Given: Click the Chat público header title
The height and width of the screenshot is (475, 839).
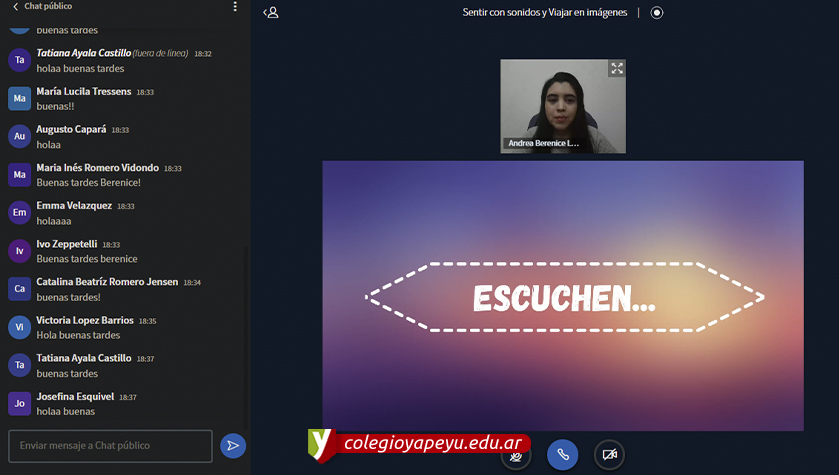Looking at the screenshot, I should coord(47,7).
